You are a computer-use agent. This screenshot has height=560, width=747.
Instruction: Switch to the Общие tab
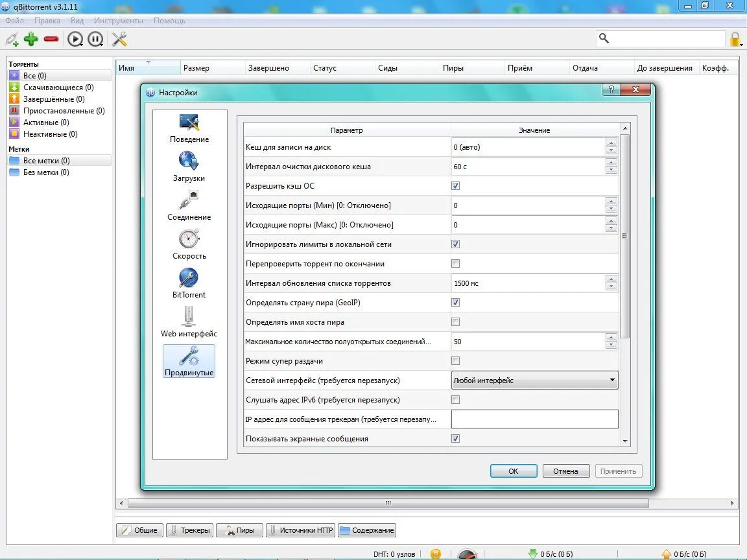(x=139, y=530)
